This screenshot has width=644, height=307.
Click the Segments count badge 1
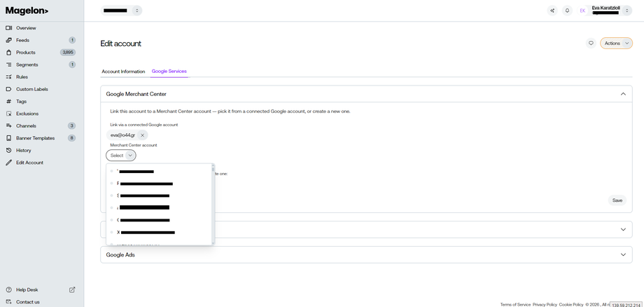[x=72, y=64]
